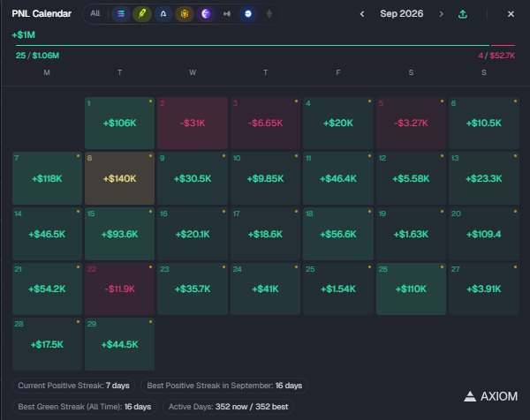This screenshot has width=530, height=420.
Task: Open day 17 with +$18.6K
Action: click(x=265, y=234)
